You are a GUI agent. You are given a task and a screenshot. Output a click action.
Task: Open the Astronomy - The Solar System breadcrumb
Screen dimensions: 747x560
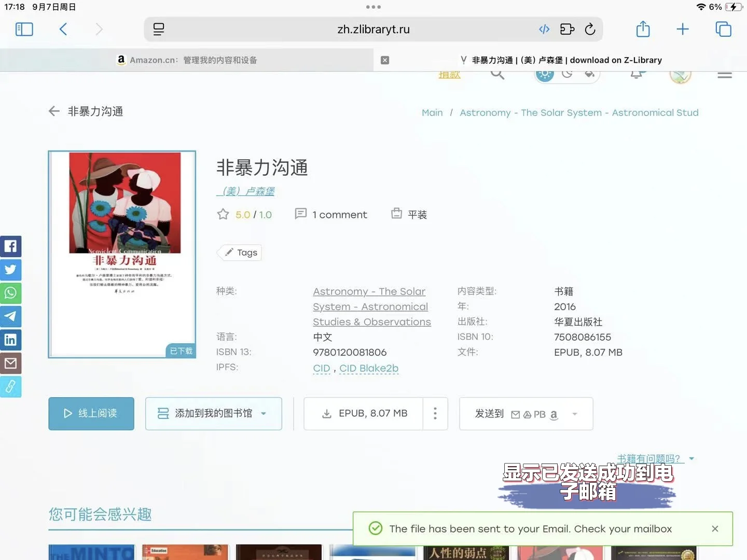pos(579,113)
